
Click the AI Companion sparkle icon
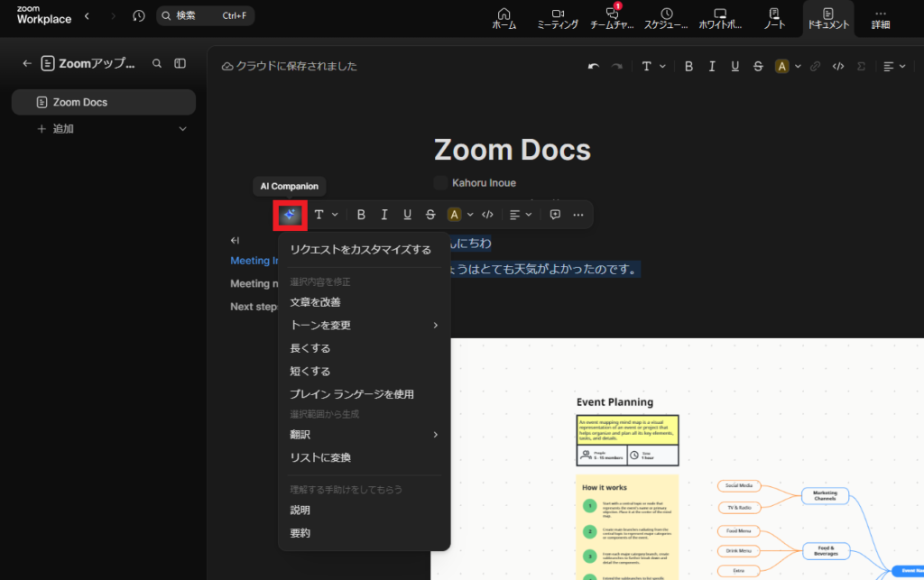coord(290,215)
